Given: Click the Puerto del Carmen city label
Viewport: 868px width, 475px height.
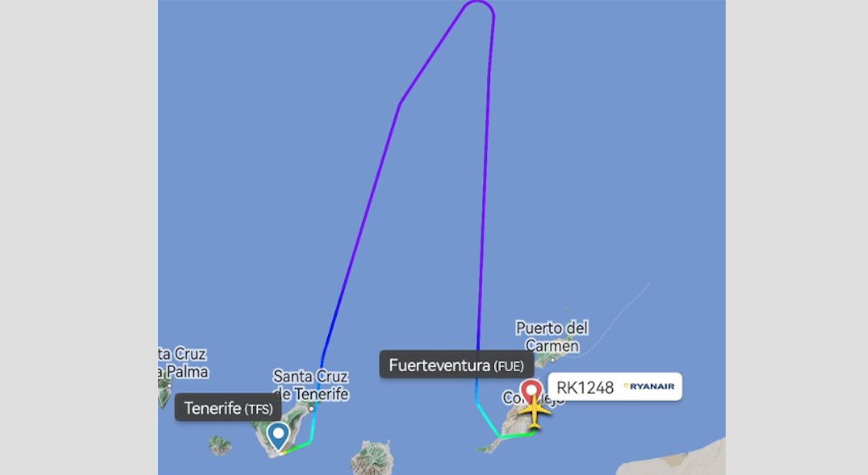Looking at the screenshot, I should click(552, 337).
